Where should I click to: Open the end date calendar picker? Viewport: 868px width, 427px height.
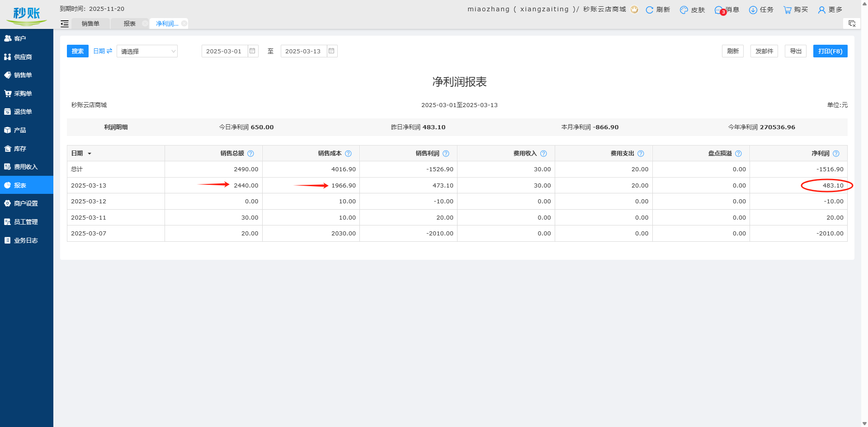(x=332, y=51)
